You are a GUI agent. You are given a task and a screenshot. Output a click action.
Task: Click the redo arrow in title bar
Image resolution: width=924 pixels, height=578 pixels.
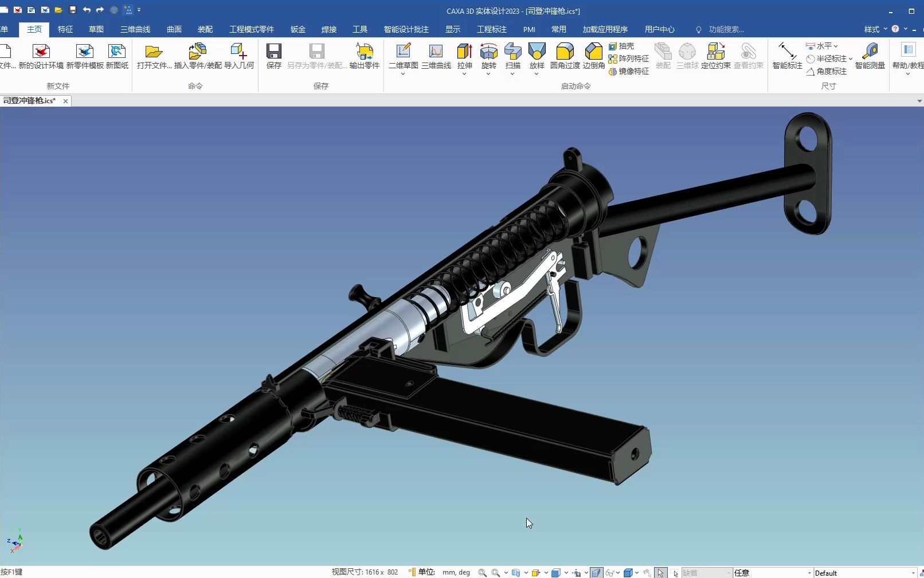point(100,10)
